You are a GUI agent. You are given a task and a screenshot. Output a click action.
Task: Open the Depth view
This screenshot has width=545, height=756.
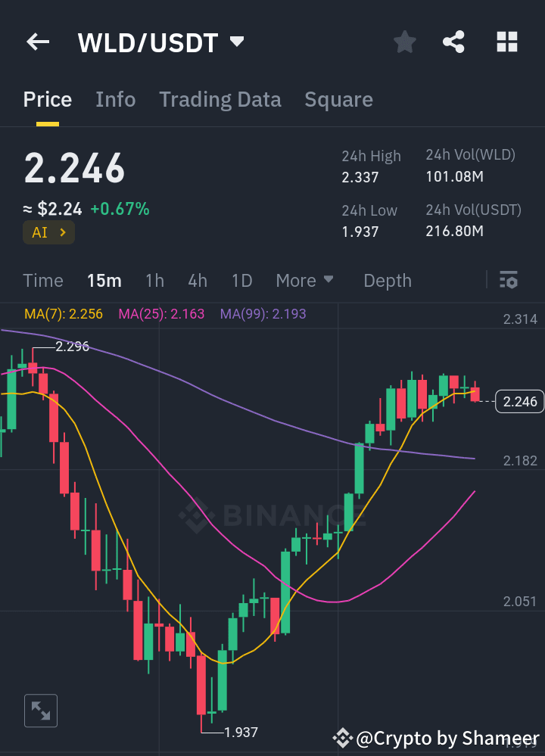(387, 280)
